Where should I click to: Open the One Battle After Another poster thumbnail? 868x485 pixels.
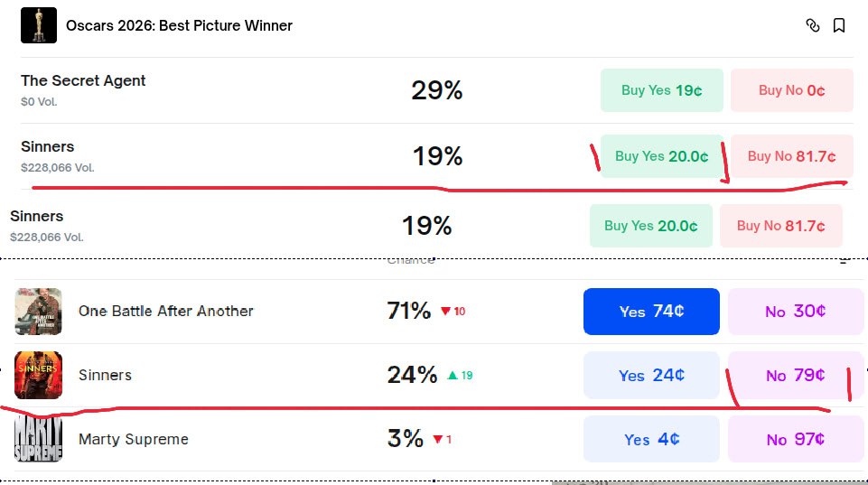coord(39,312)
